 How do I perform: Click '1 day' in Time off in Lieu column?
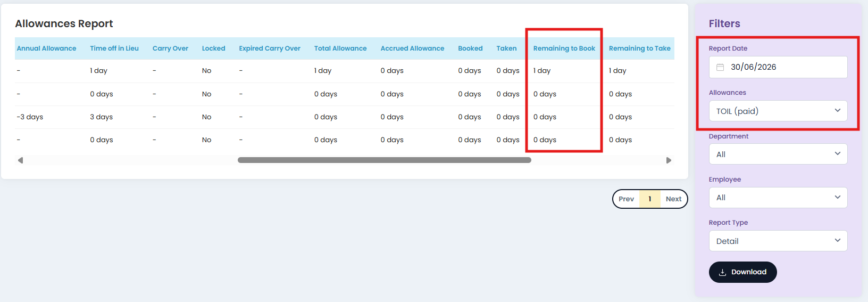pyautogui.click(x=98, y=71)
